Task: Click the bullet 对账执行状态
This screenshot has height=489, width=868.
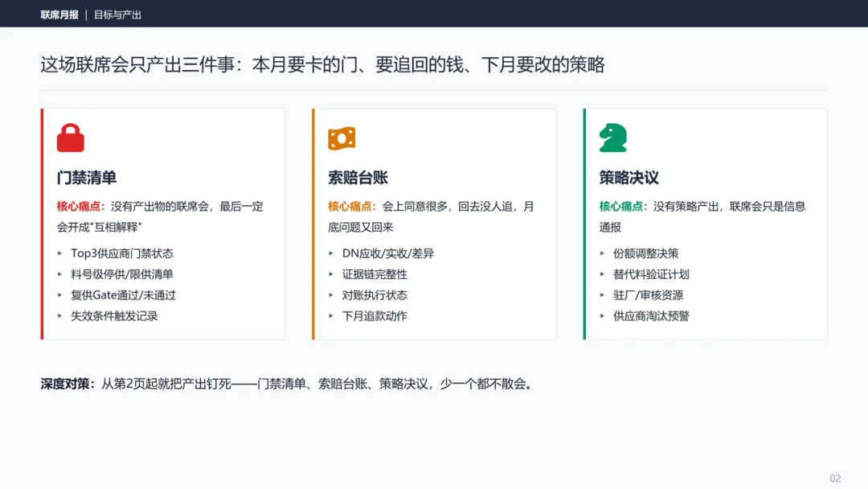Action: click(375, 295)
